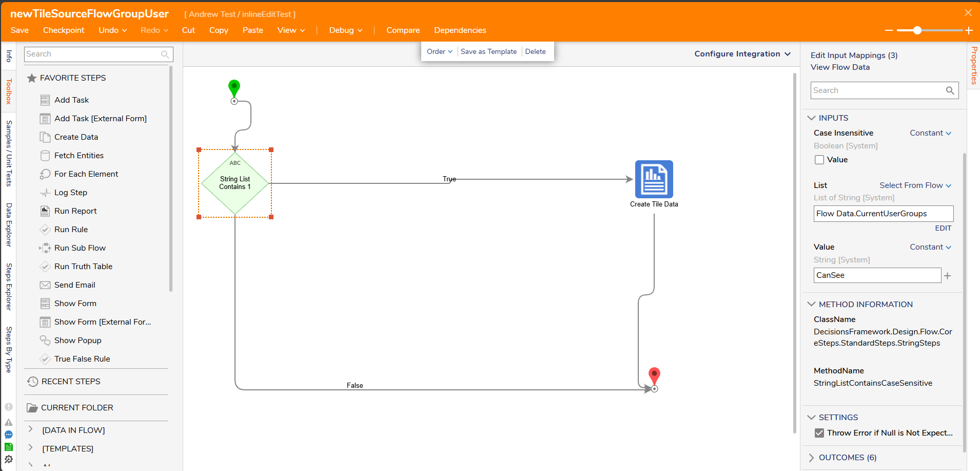The width and height of the screenshot is (980, 471).
Task: Click the magnifier icon in properties search
Action: click(950, 90)
